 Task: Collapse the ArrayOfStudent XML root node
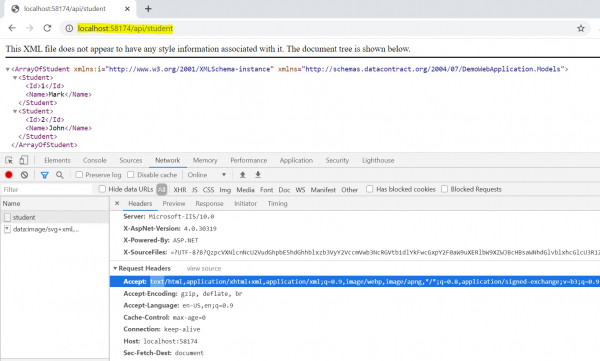pos(7,69)
